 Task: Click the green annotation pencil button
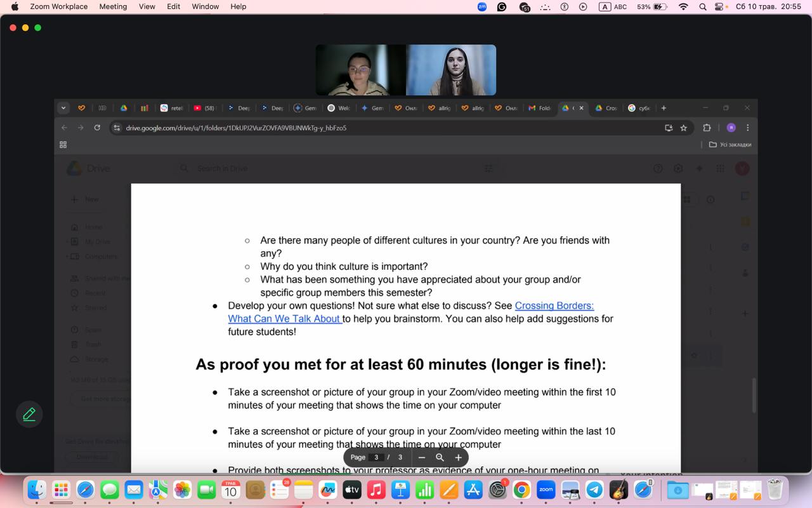click(x=29, y=415)
